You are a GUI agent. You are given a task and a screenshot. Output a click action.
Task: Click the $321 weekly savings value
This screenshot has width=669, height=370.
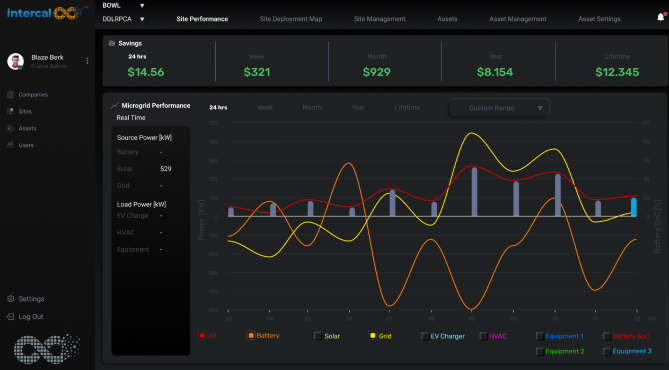pos(257,72)
